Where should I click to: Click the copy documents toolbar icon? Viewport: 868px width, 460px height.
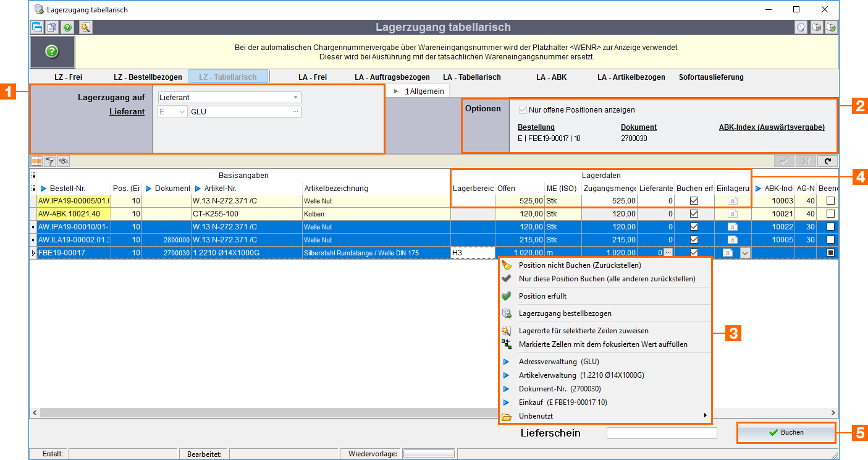pyautogui.click(x=52, y=27)
